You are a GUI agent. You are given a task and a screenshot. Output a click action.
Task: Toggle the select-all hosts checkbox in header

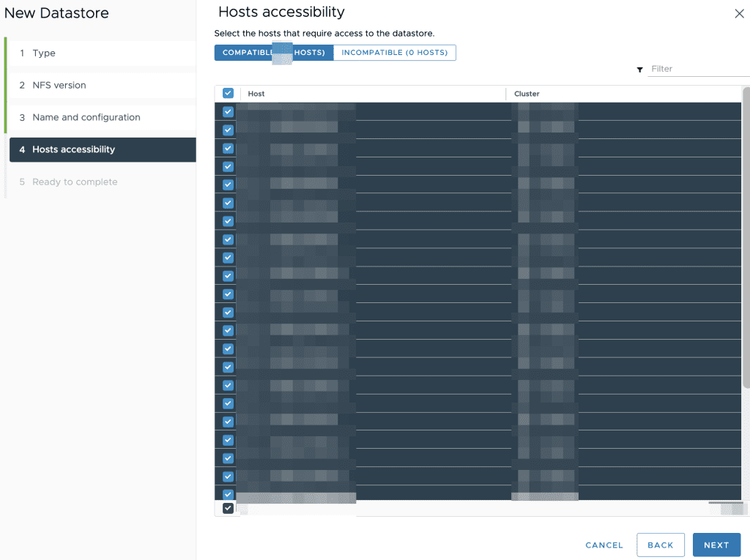229,93
